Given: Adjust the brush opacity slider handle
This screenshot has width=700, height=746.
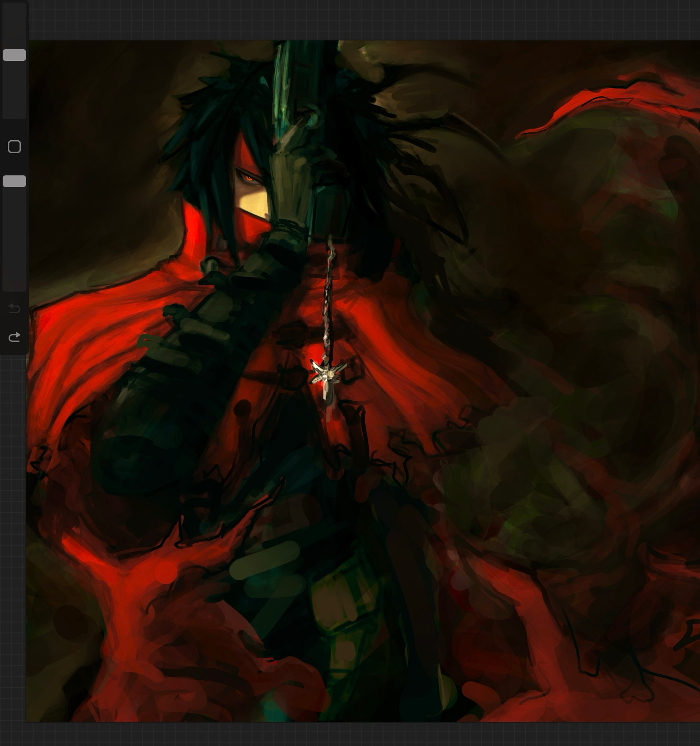Looking at the screenshot, I should pyautogui.click(x=14, y=181).
